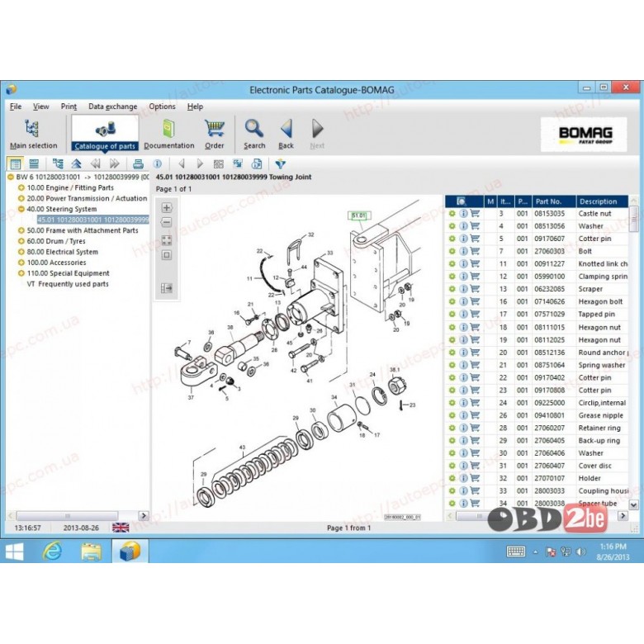Click the go up one level icon
The width and height of the screenshot is (644, 644).
pyautogui.click(x=77, y=164)
